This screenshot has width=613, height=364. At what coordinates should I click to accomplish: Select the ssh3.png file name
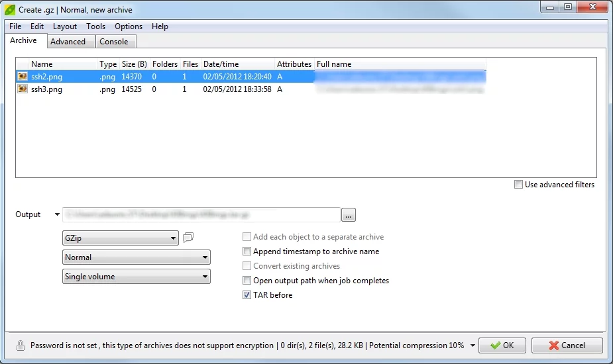pyautogui.click(x=46, y=89)
